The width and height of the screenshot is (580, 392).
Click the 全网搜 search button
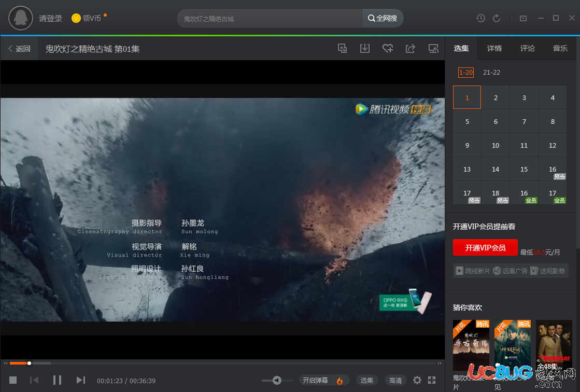tap(383, 19)
